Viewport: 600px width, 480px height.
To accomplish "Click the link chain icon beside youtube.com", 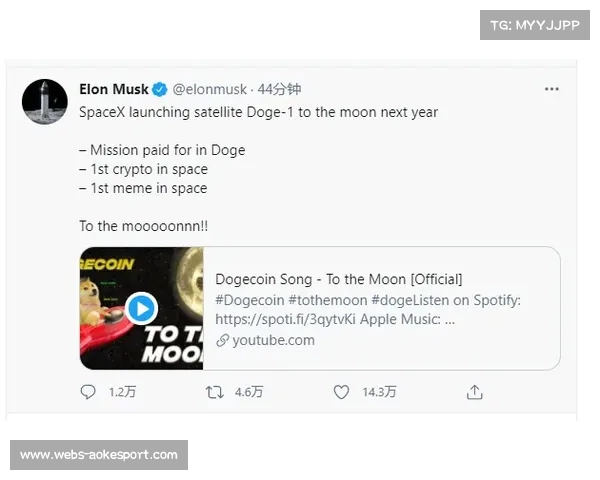I will click(222, 340).
